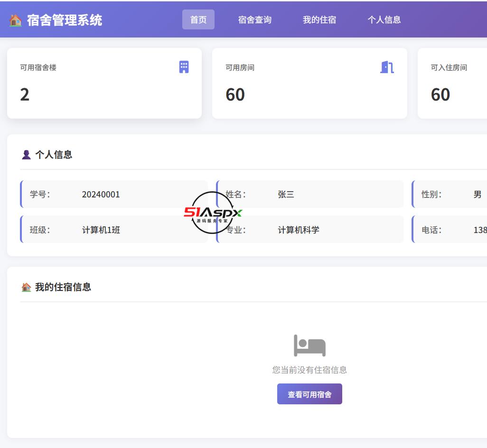Click the class value 计算机1班
Viewport: 487px width, 448px height.
pos(101,230)
